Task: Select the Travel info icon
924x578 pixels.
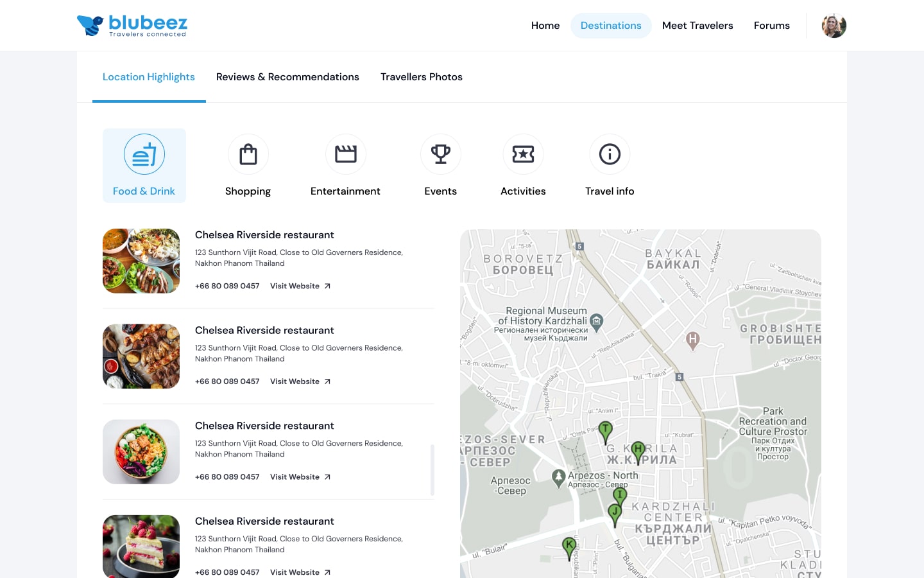Action: click(x=610, y=154)
